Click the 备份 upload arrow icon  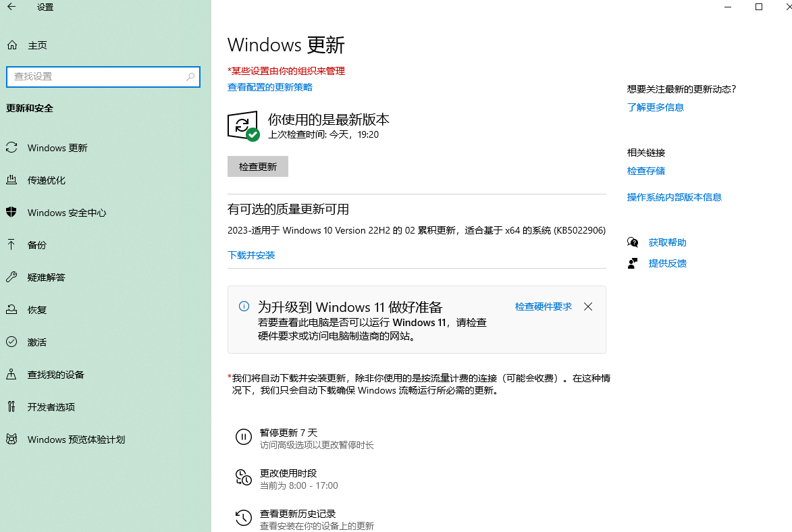[x=11, y=244]
